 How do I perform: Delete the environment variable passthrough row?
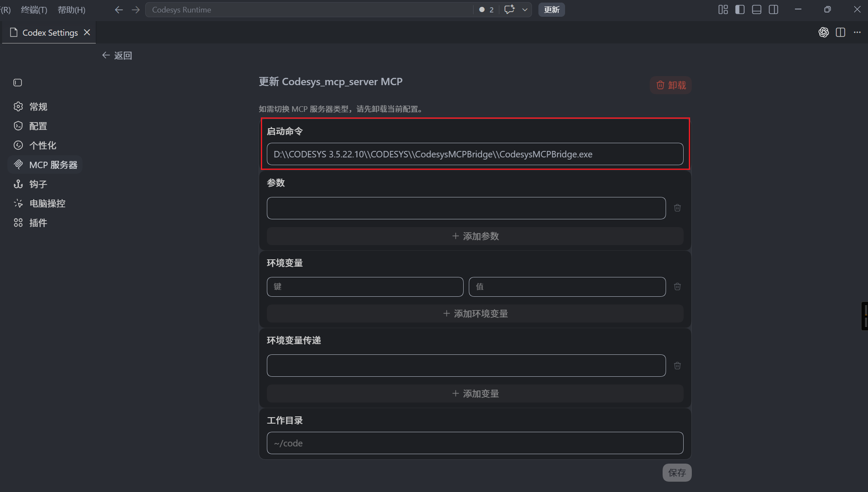click(x=677, y=366)
